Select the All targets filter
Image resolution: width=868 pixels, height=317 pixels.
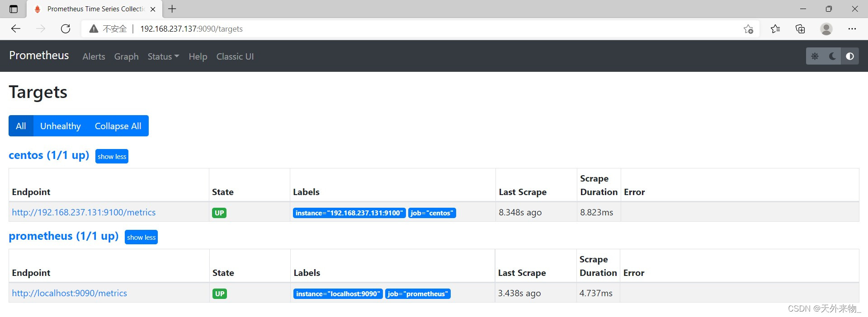(x=21, y=126)
